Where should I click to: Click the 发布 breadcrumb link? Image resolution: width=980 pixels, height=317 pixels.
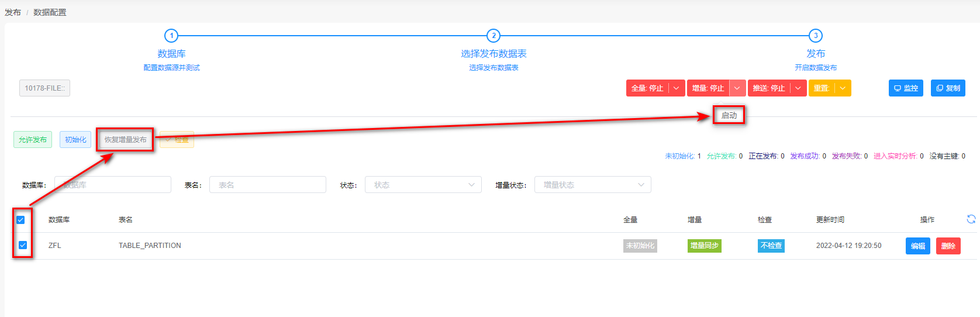click(13, 12)
